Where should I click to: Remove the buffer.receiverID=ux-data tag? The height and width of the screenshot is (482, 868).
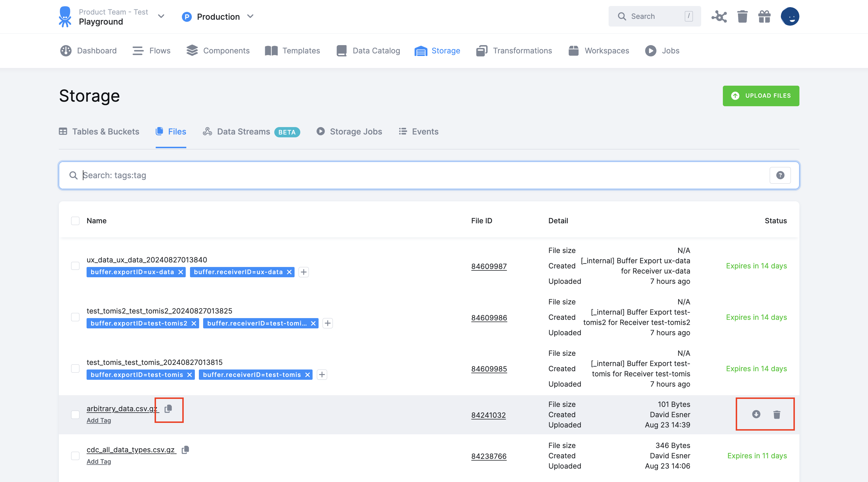[x=289, y=272]
